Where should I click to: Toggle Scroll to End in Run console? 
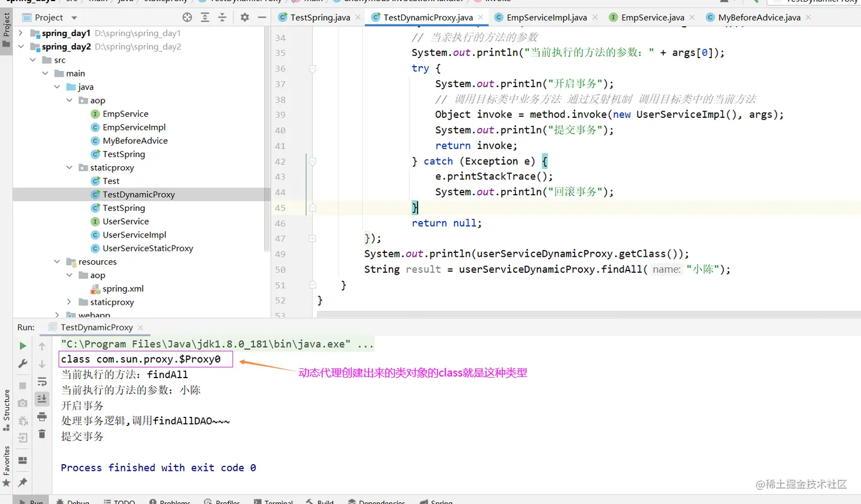[x=42, y=399]
